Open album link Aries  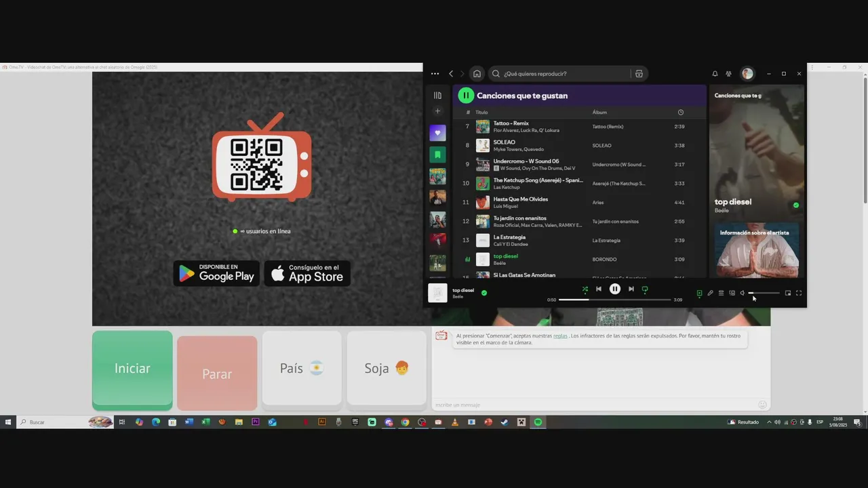[598, 203]
